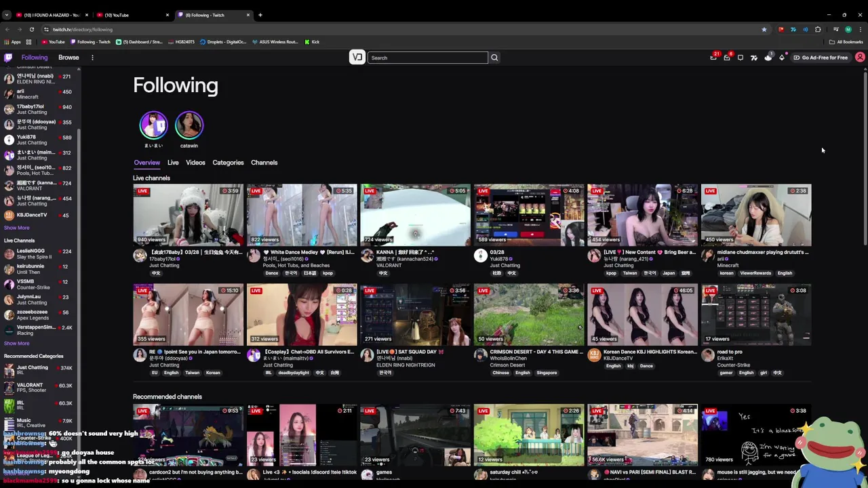Close the 'I FOUND A HAZARD' browser tab
The width and height of the screenshot is (868, 488).
pyautogui.click(x=87, y=15)
